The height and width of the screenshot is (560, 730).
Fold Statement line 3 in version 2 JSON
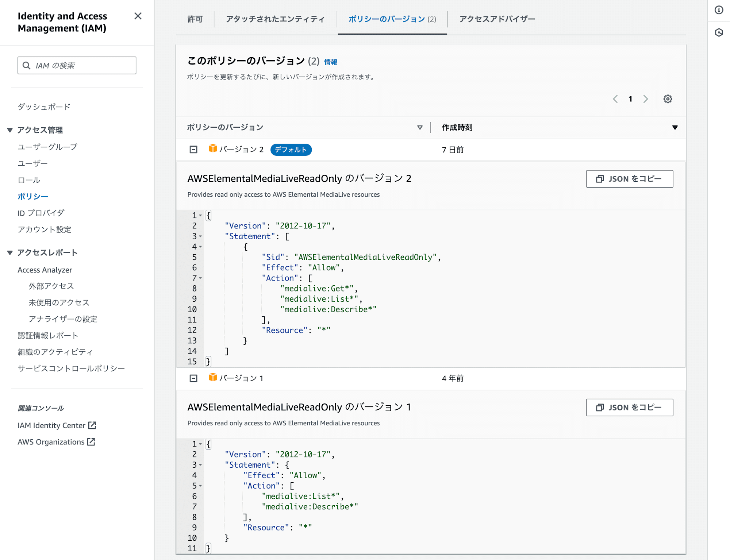point(200,236)
